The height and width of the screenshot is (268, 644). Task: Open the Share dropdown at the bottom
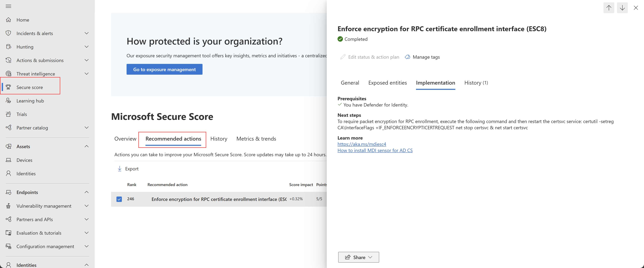click(x=358, y=257)
